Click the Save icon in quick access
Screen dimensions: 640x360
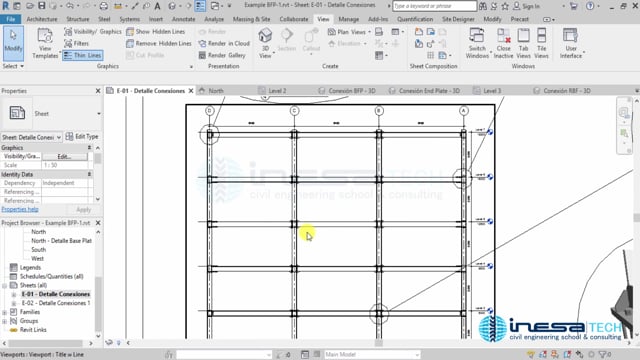[42, 6]
